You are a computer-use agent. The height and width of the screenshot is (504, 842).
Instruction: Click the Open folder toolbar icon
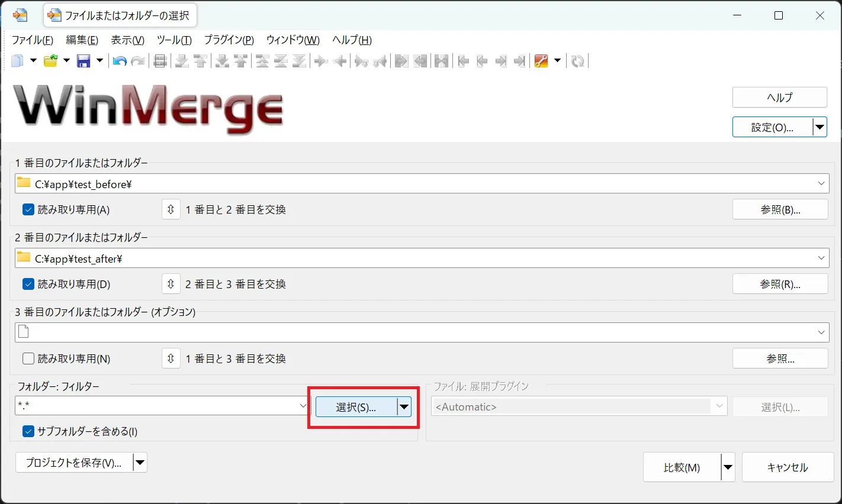point(51,61)
